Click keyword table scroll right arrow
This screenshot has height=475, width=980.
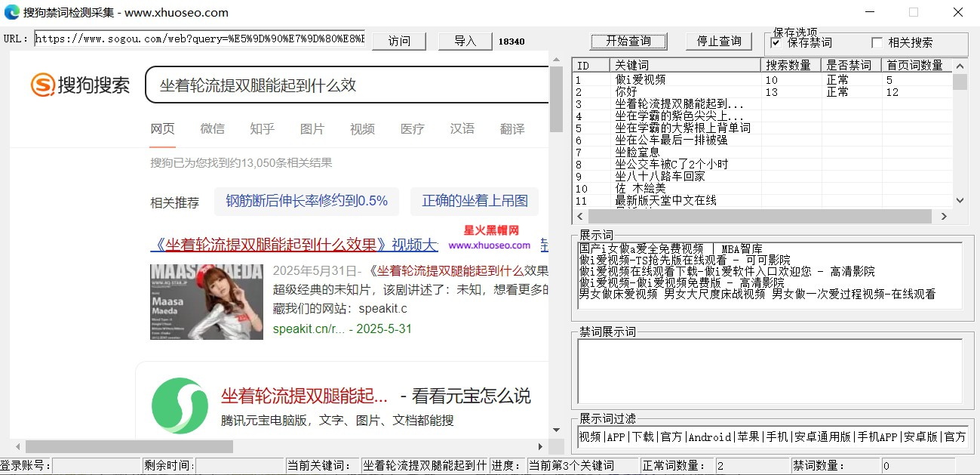pos(943,216)
